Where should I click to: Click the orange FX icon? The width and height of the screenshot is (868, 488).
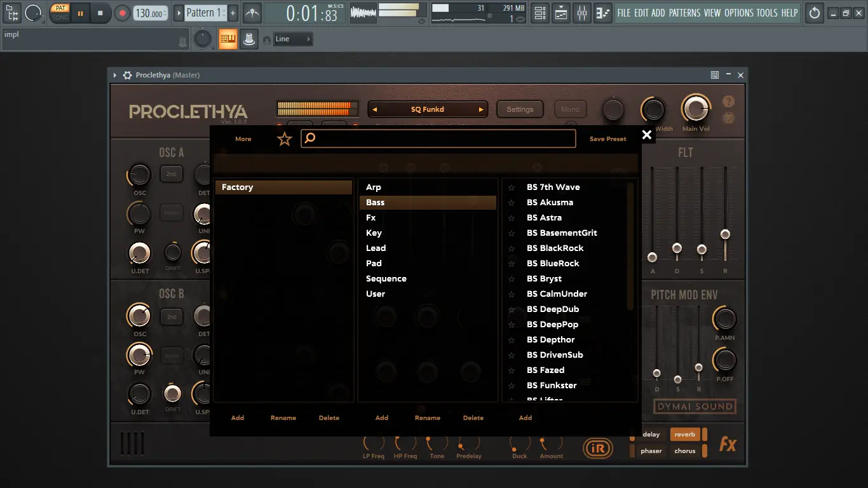click(x=728, y=444)
